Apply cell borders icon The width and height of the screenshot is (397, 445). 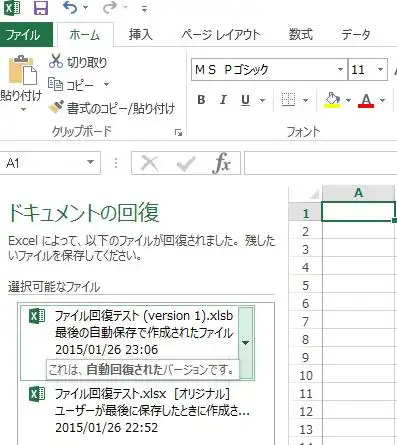(288, 100)
